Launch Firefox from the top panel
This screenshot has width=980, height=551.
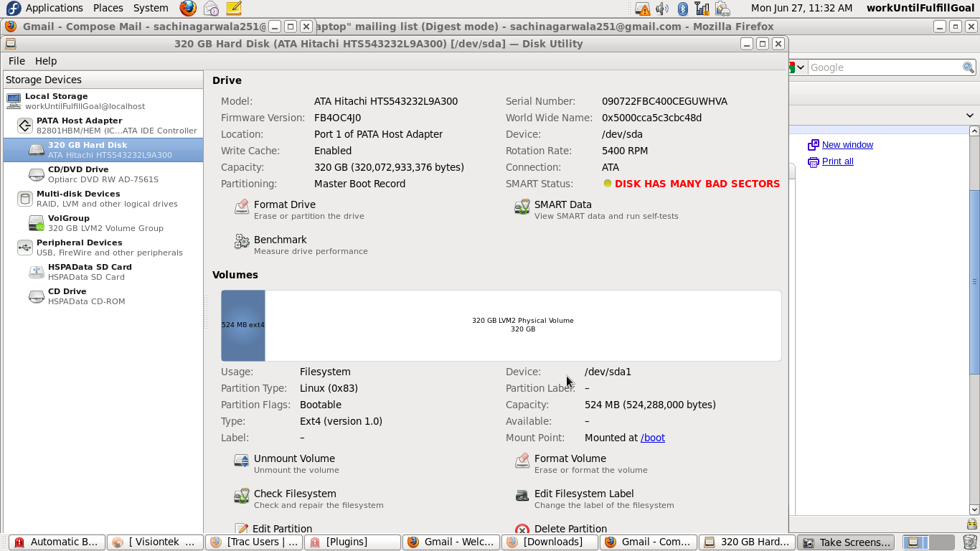point(188,8)
